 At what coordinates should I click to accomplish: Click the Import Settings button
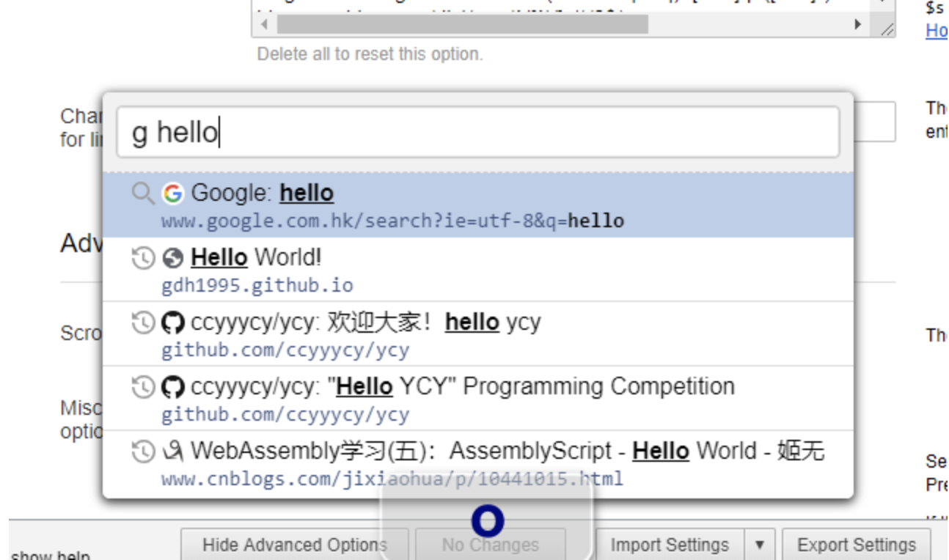click(670, 545)
